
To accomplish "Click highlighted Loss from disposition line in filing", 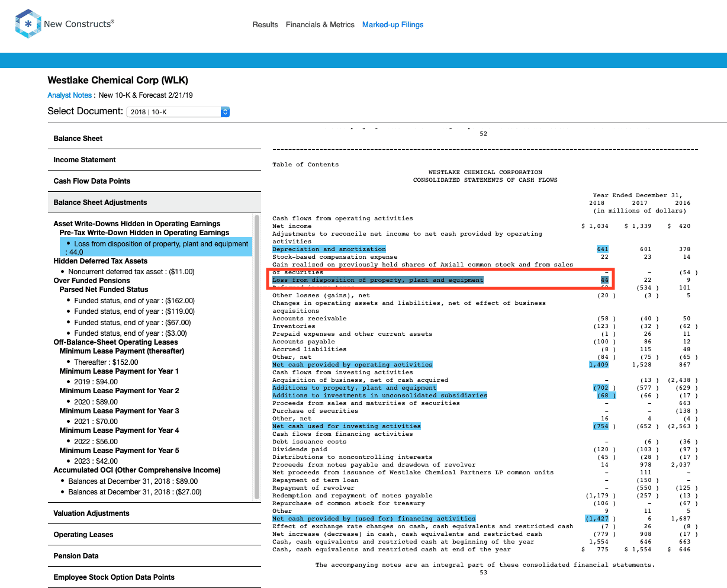I will [x=378, y=280].
